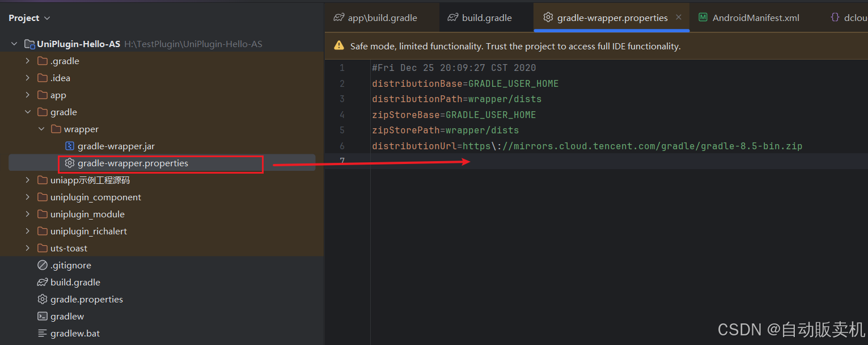Click the zipStorePath=wrapper/dists line
Image resolution: width=868 pixels, height=345 pixels.
[x=445, y=130]
